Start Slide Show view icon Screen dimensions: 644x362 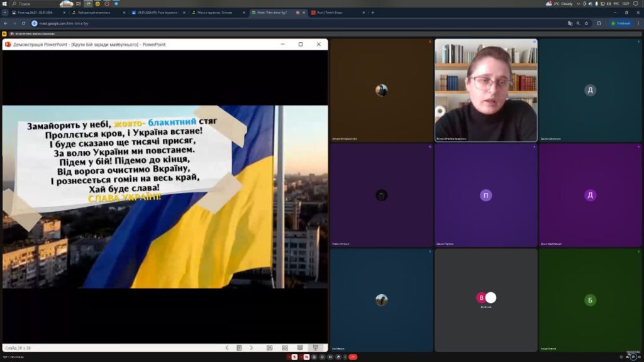click(x=316, y=348)
